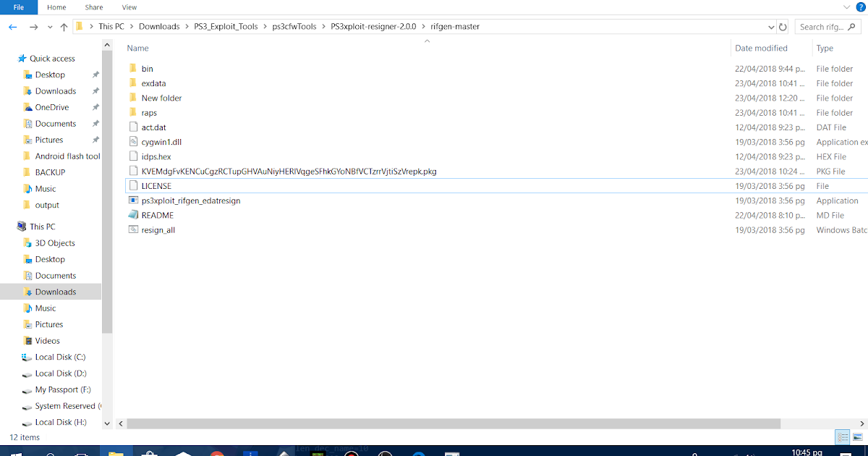Open Help via the blue question mark icon
This screenshot has width=868, height=456.
pos(859,7)
